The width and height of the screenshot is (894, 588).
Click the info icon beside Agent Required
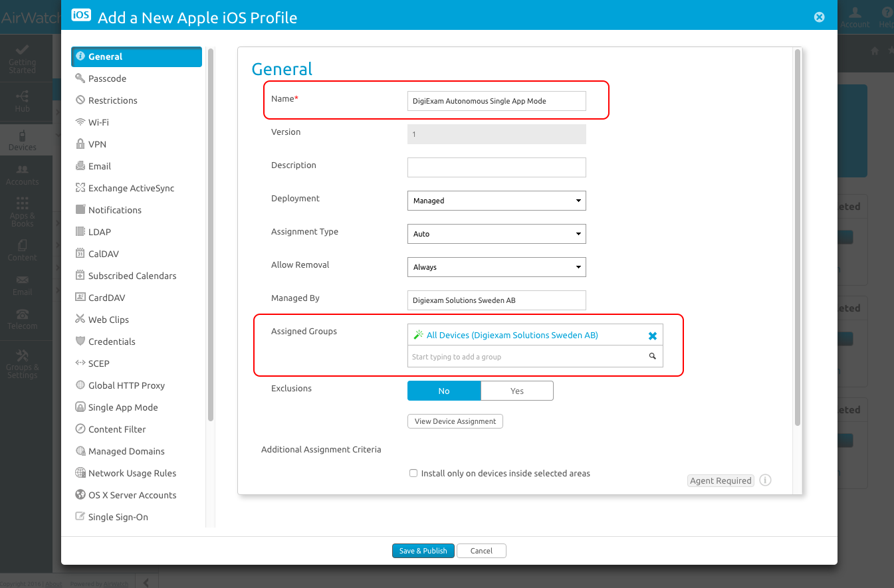coord(765,480)
